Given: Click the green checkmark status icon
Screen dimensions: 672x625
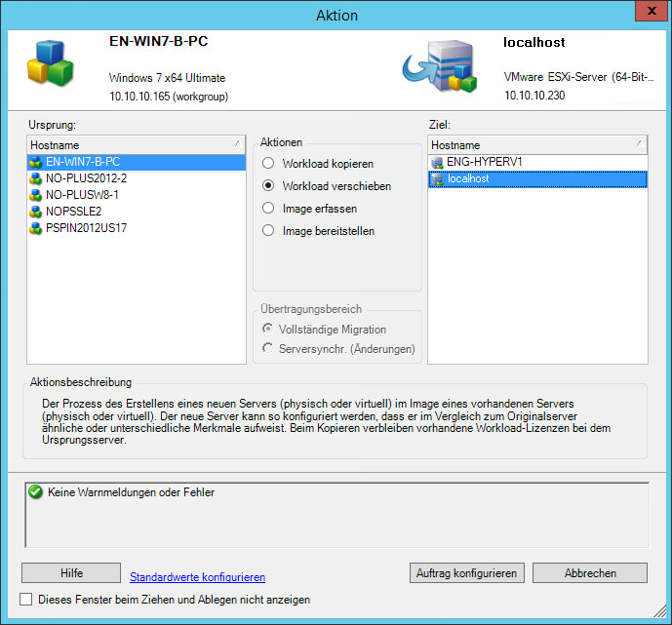Looking at the screenshot, I should (36, 492).
